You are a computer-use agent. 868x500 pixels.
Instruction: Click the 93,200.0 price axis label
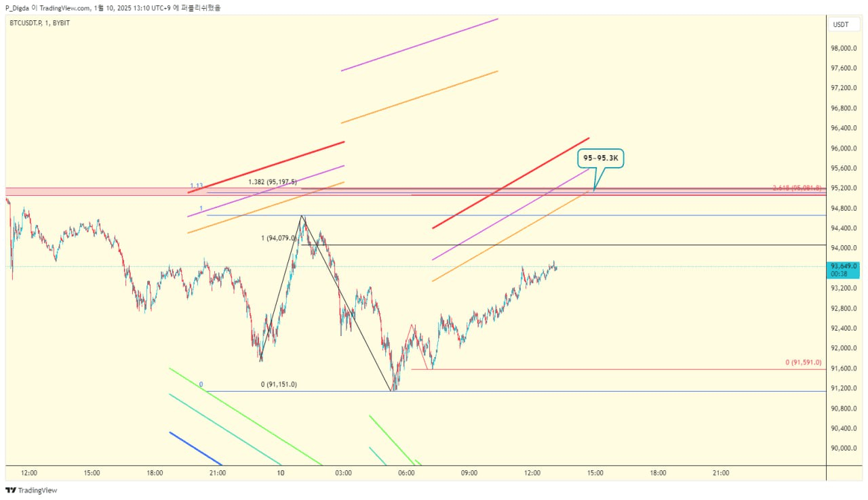(844, 288)
